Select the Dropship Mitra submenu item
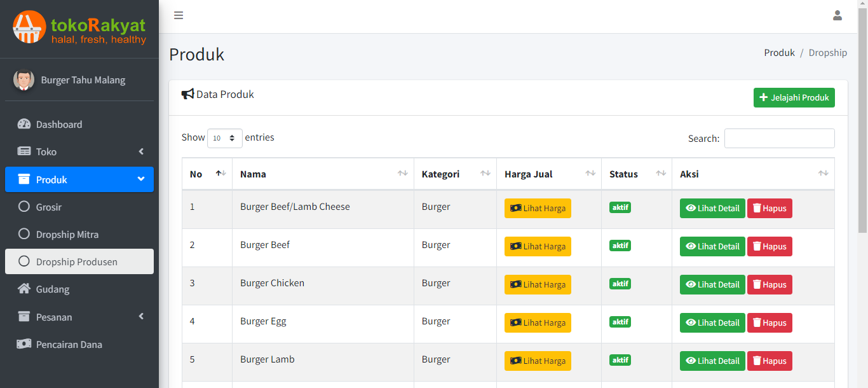Viewport: 868px width, 388px height. [x=67, y=234]
